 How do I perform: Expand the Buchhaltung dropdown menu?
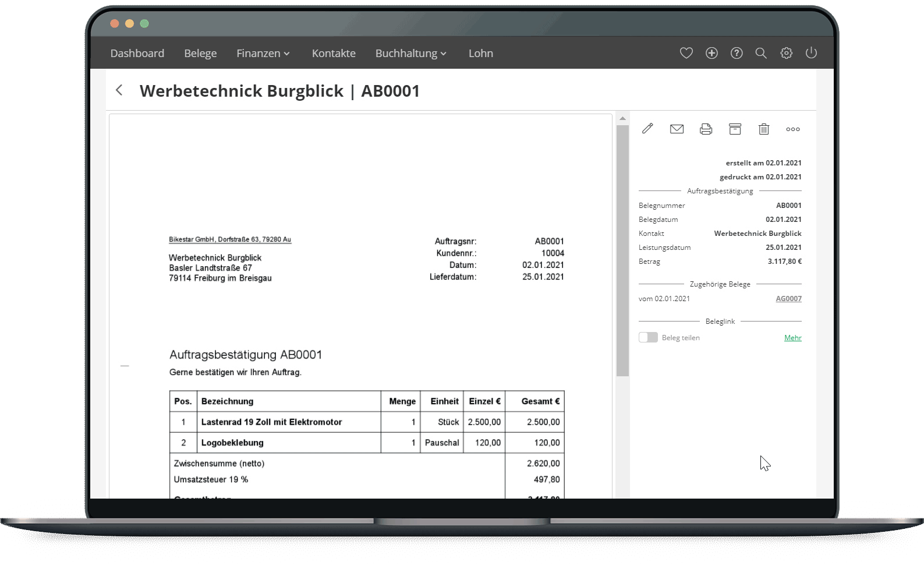point(410,54)
